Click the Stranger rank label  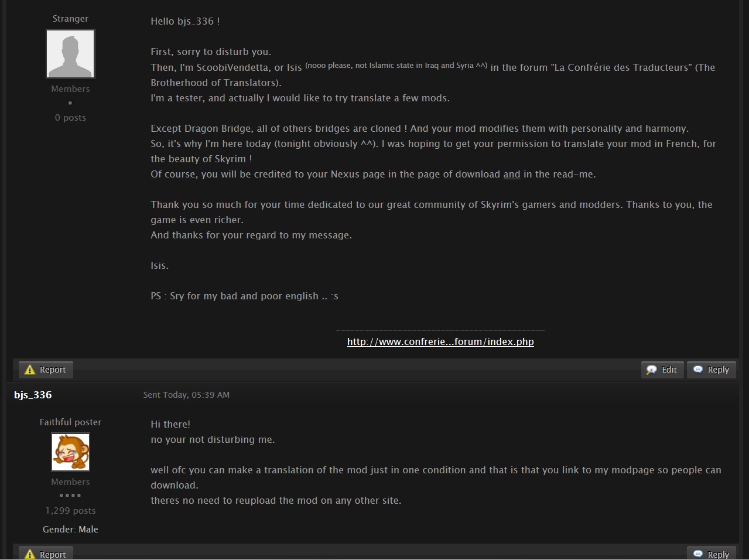pyautogui.click(x=70, y=18)
